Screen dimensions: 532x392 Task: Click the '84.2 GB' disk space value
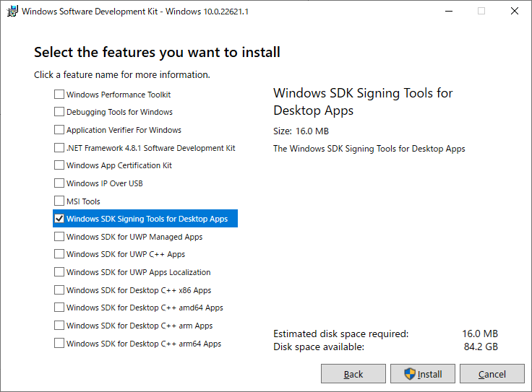(481, 347)
